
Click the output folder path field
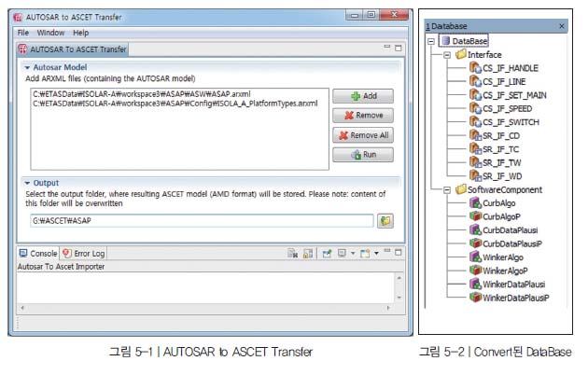point(202,221)
